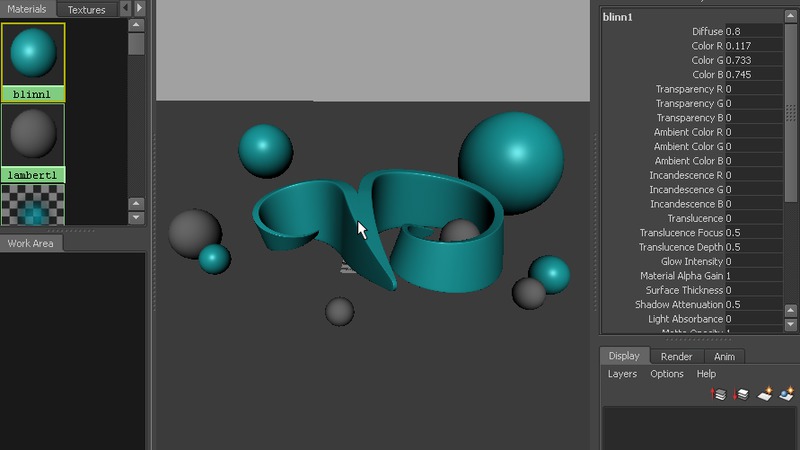Click the Diffuse value field
Screen dimensions: 800x450
click(x=752, y=32)
